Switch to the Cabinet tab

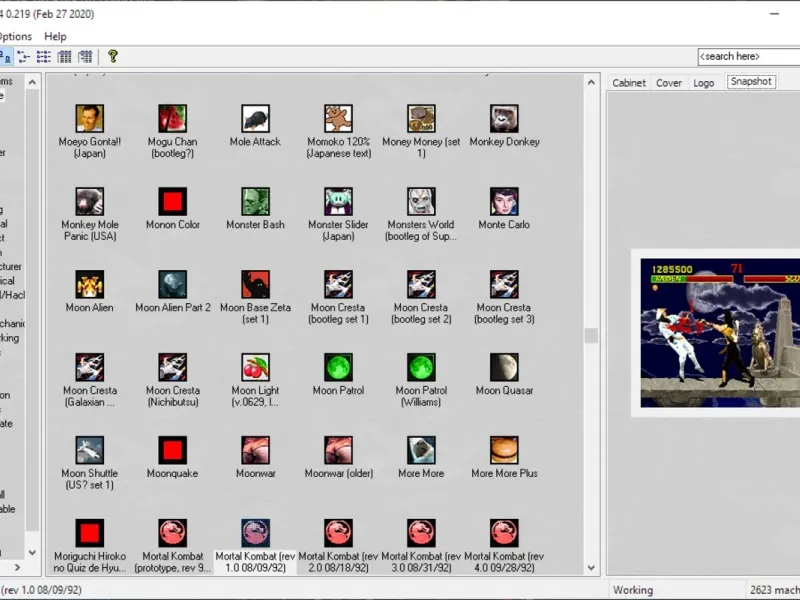pyautogui.click(x=629, y=83)
